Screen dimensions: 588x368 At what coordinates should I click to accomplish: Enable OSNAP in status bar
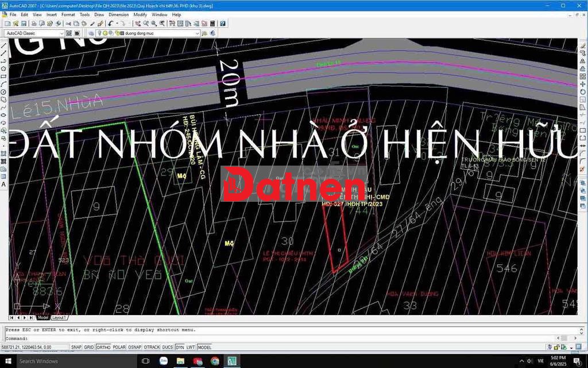[135, 347]
